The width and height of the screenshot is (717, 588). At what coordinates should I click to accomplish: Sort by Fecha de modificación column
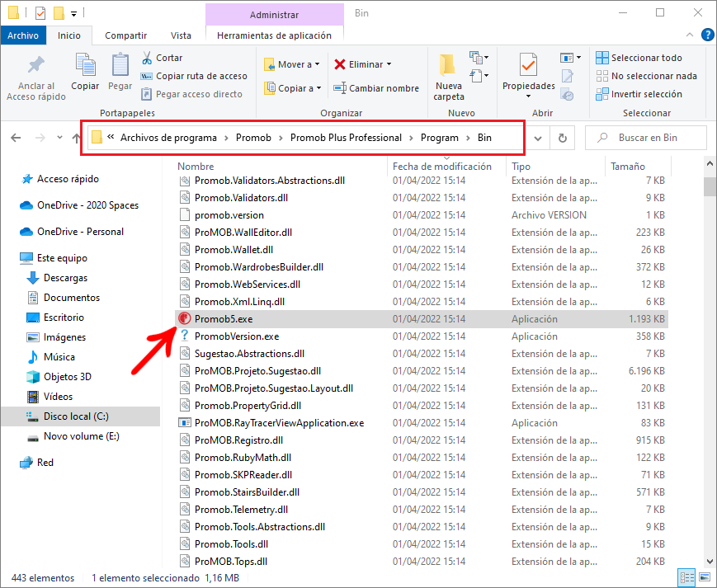pos(441,167)
